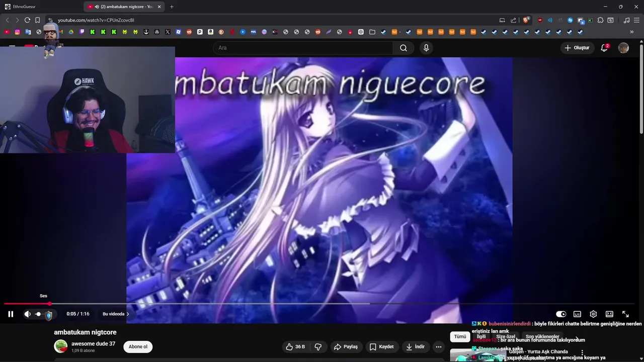The width and height of the screenshot is (644, 362).
Task: Open the Google Drive bookmark
Action: pyautogui.click(x=71, y=32)
